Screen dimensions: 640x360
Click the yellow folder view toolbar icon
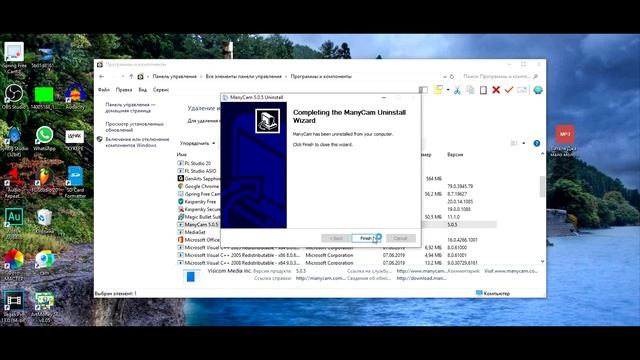click(x=438, y=90)
